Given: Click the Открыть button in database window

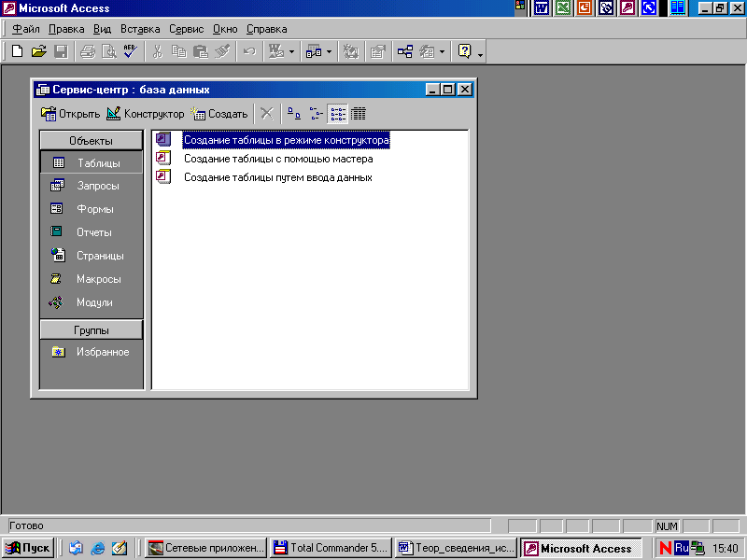Looking at the screenshot, I should (71, 114).
